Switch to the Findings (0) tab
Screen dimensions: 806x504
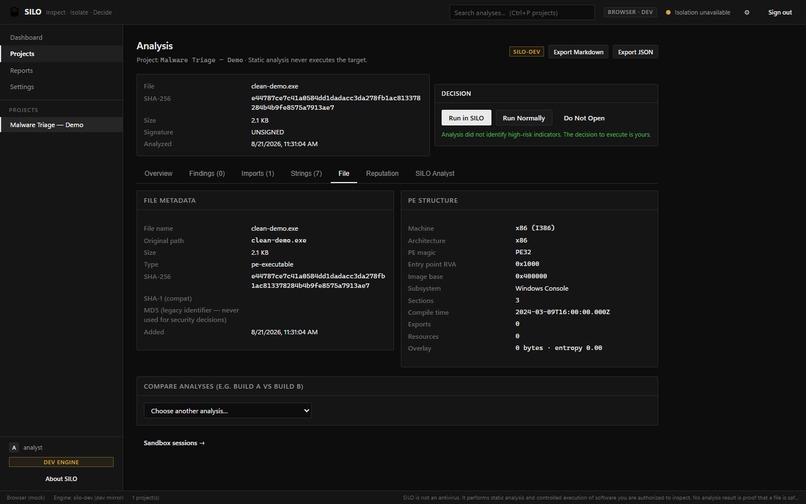pyautogui.click(x=207, y=173)
